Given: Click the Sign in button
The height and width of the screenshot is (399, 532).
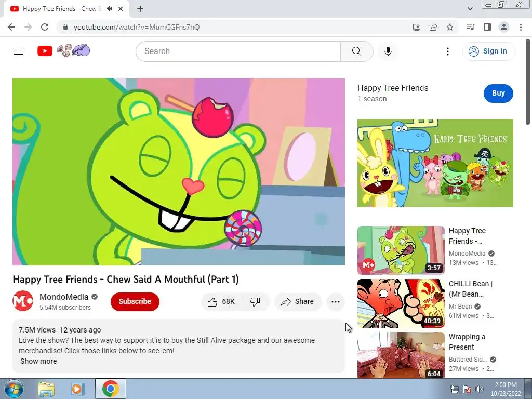Looking at the screenshot, I should [x=488, y=51].
